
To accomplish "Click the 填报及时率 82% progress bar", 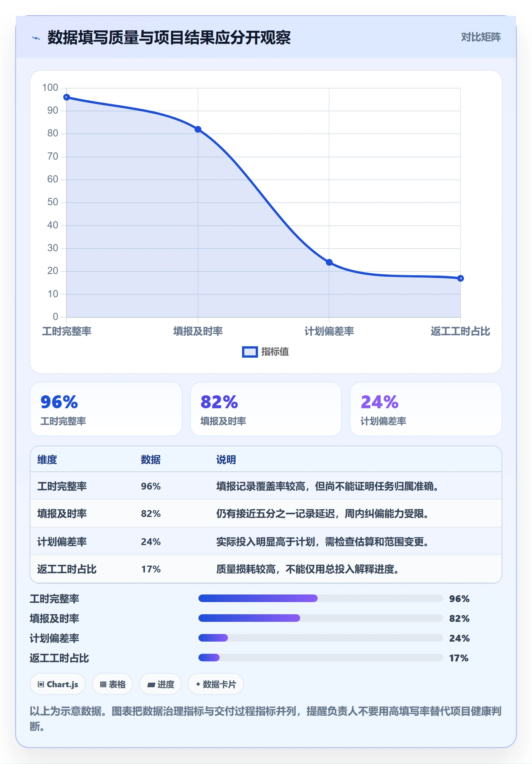I will point(320,618).
